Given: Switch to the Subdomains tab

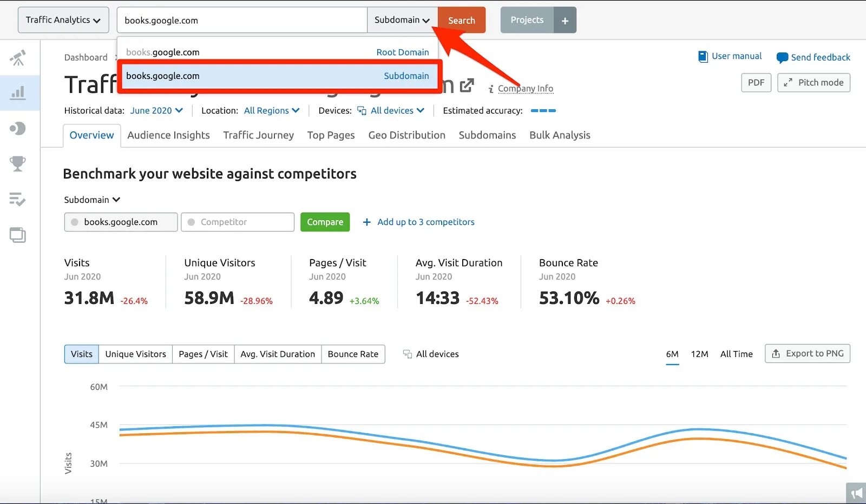Looking at the screenshot, I should point(487,135).
